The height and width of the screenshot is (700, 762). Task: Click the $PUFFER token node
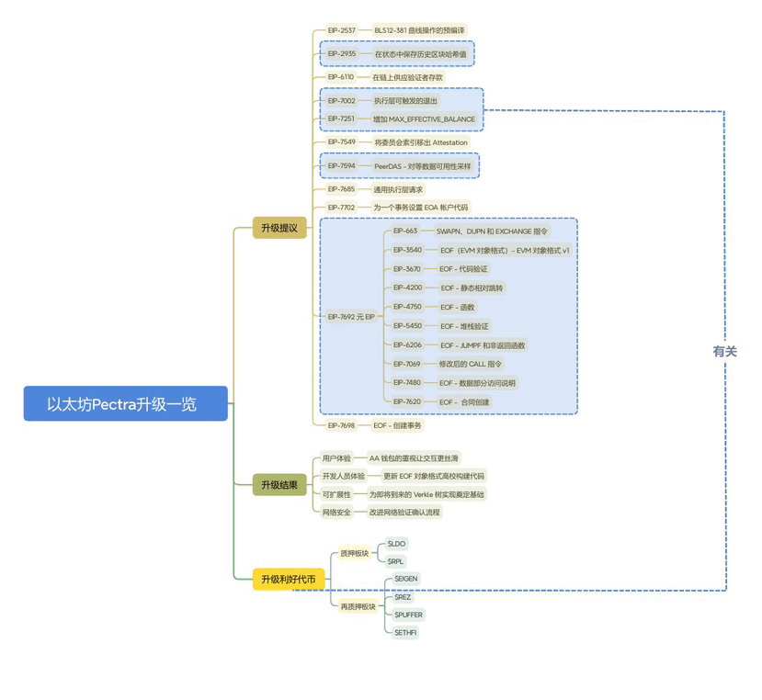point(409,615)
